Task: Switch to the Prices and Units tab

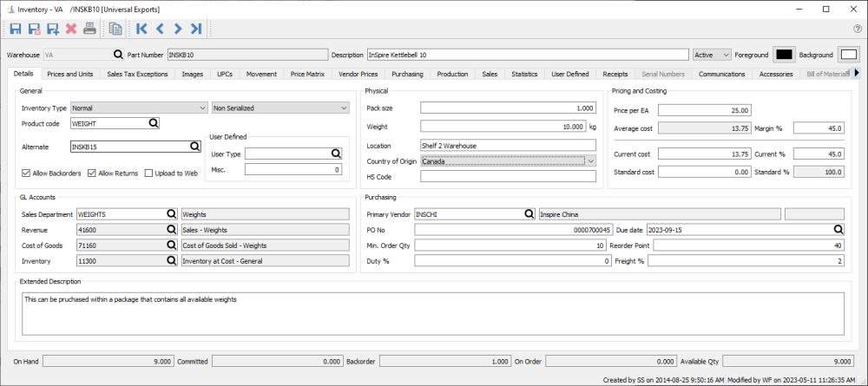Action: point(70,75)
